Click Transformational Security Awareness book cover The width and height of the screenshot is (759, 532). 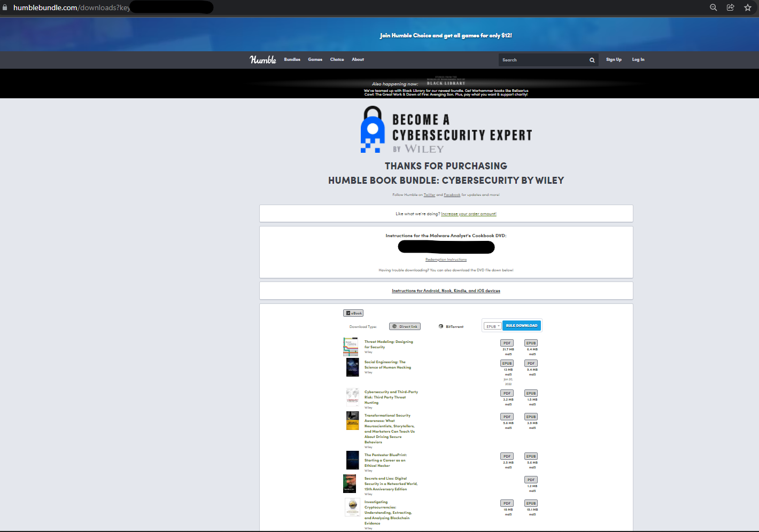point(352,421)
